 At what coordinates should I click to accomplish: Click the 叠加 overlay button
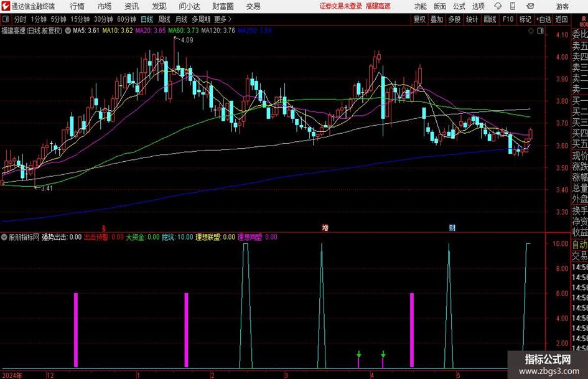click(x=437, y=19)
